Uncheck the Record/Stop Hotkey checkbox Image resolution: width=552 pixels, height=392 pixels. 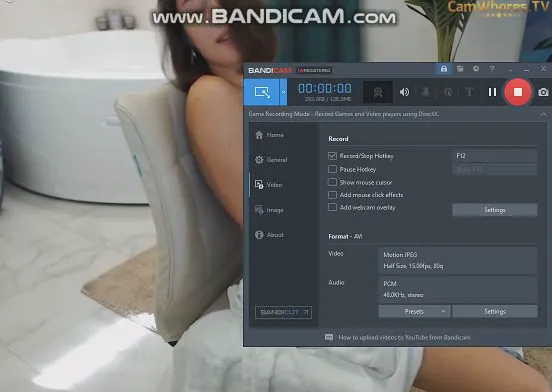(332, 156)
